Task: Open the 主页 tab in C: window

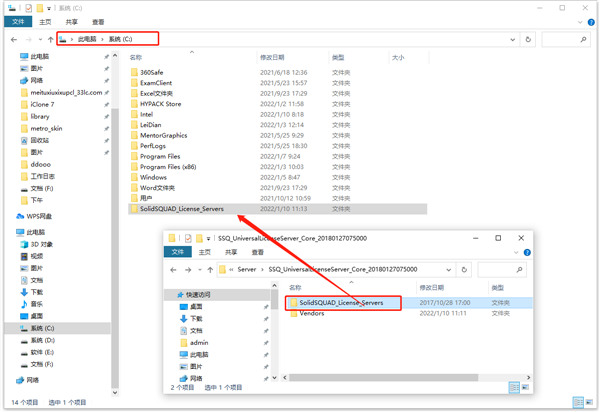Action: point(45,22)
